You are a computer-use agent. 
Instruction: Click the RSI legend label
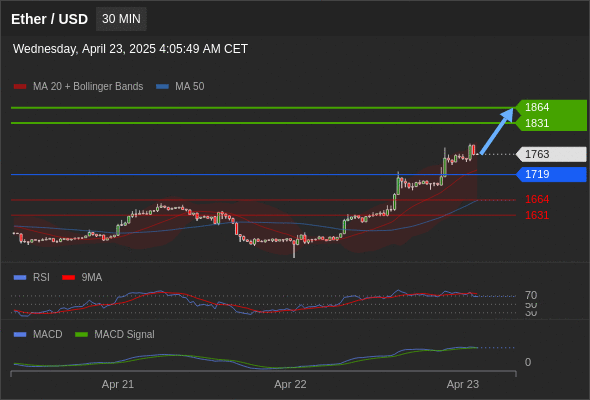[41, 277]
